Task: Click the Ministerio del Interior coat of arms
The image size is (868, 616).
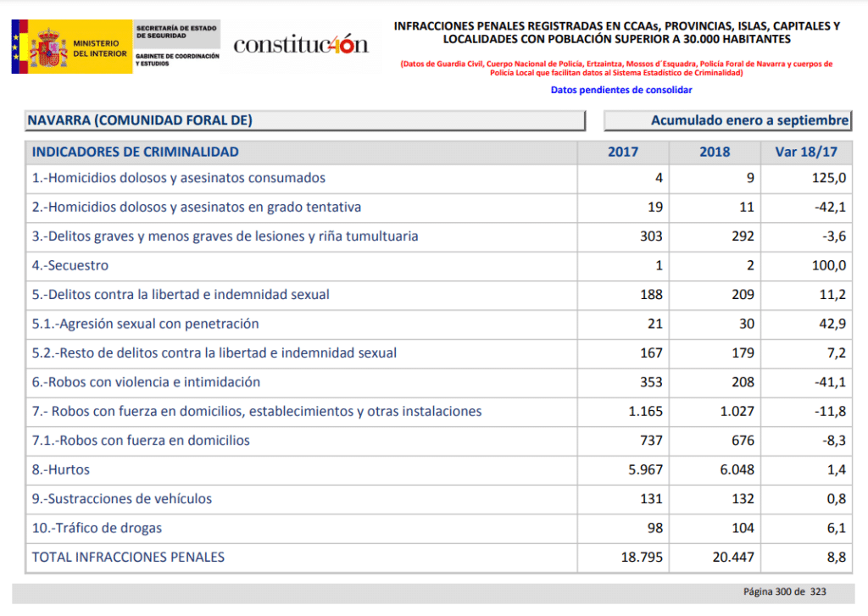Action: (49, 47)
